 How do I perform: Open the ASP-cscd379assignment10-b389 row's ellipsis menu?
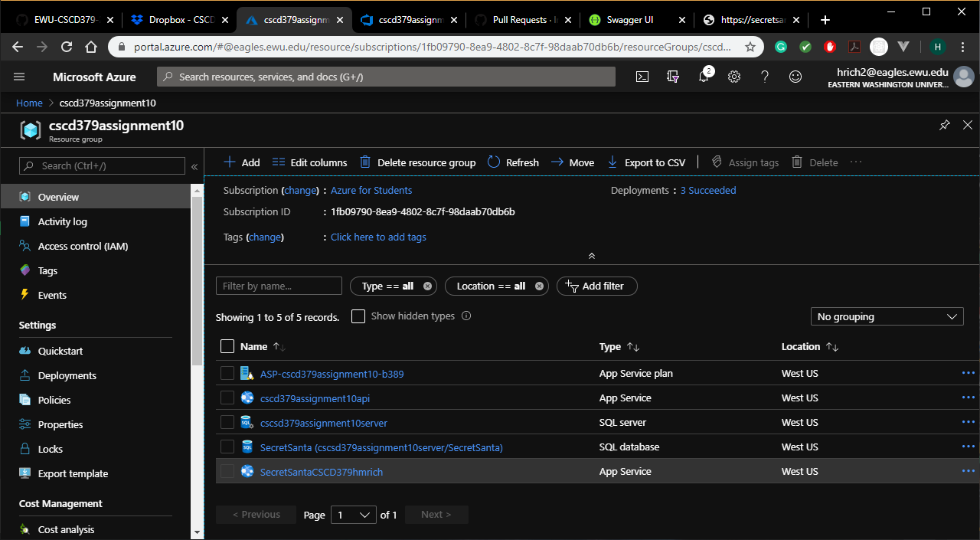[969, 373]
